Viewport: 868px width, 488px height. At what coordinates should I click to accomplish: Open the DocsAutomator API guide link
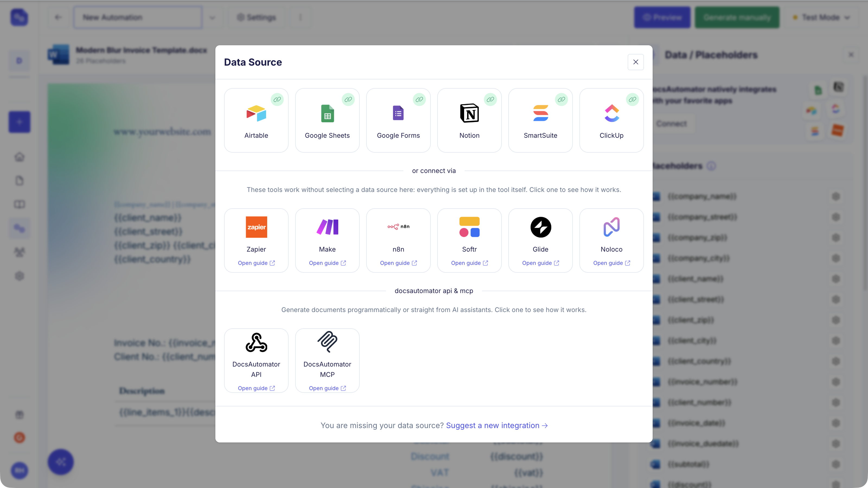[x=256, y=388]
